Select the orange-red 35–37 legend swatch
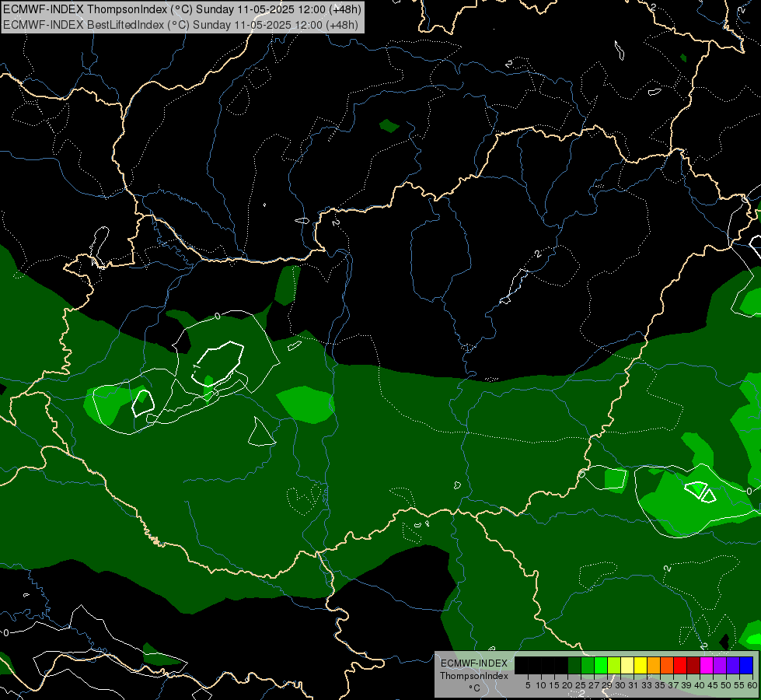 [667, 665]
